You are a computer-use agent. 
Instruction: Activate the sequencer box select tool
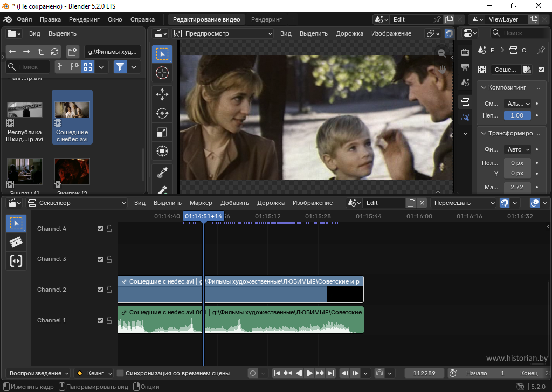[x=16, y=223]
